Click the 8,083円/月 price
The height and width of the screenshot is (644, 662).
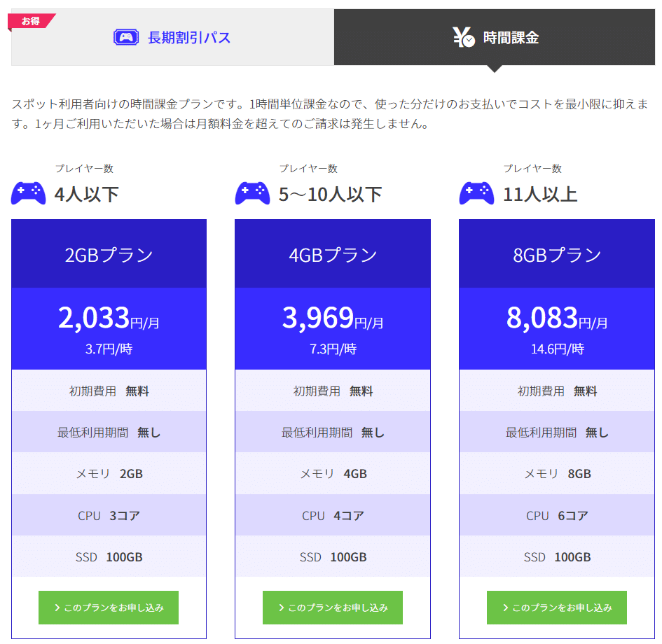(x=557, y=318)
